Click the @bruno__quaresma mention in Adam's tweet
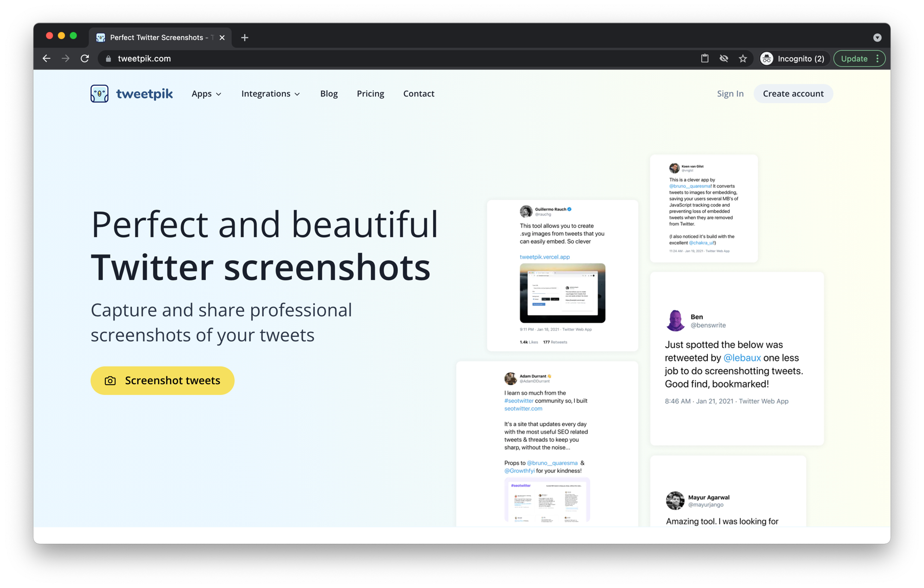Screen dimensions: 924x588 tap(552, 463)
